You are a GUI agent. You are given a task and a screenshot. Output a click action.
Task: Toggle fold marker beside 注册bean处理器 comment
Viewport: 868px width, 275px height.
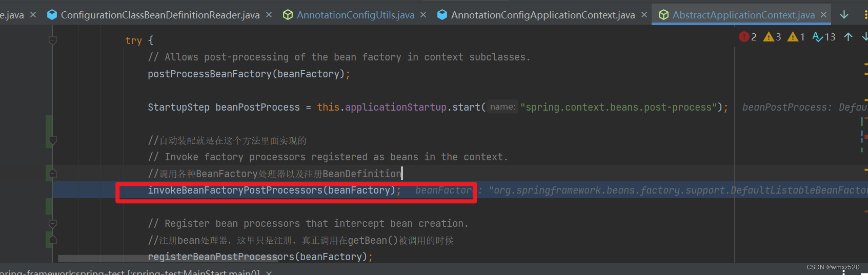point(52,240)
